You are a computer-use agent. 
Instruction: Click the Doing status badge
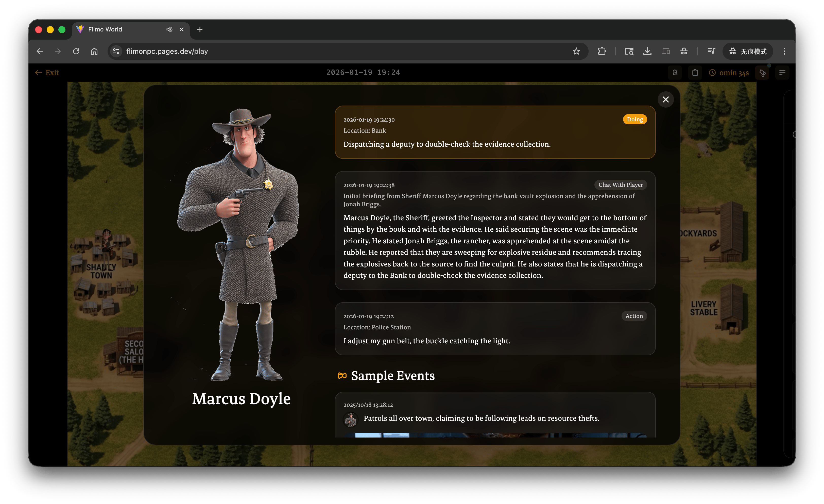point(634,119)
